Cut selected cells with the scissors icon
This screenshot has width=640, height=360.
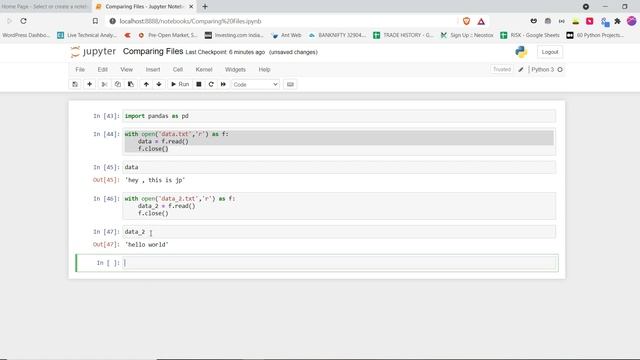(x=104, y=84)
